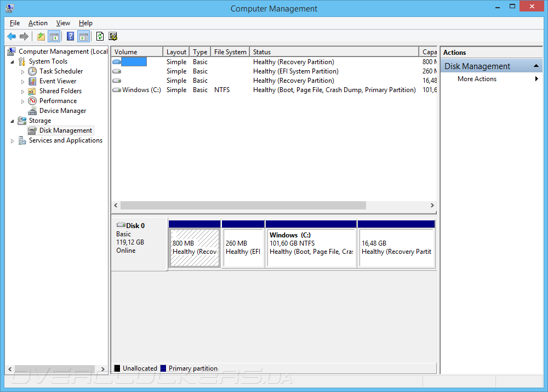Select the 260 MB EFI partition block
The image size is (548, 392).
coord(243,247)
